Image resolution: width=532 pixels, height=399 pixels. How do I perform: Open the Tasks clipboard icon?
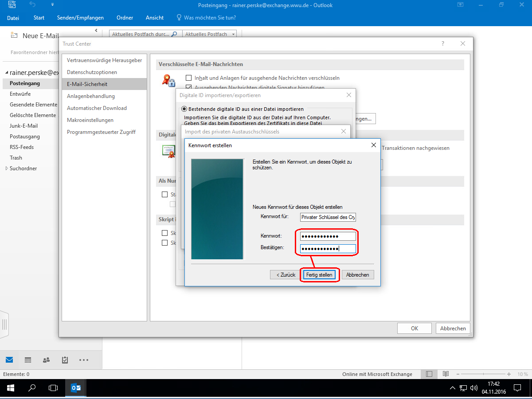tap(65, 360)
